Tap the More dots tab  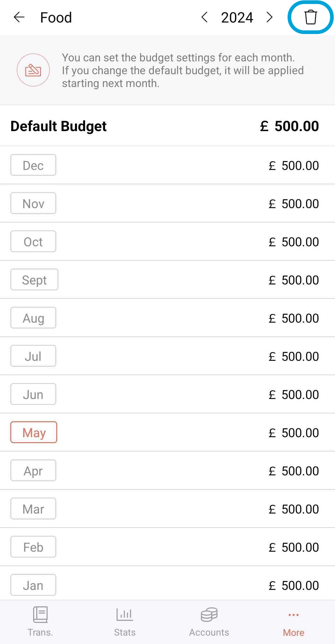click(x=293, y=621)
